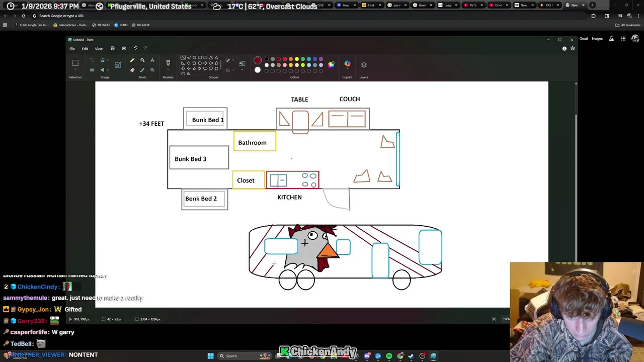The width and height of the screenshot is (644, 362).
Task: Open the File menu
Action: [x=72, y=49]
